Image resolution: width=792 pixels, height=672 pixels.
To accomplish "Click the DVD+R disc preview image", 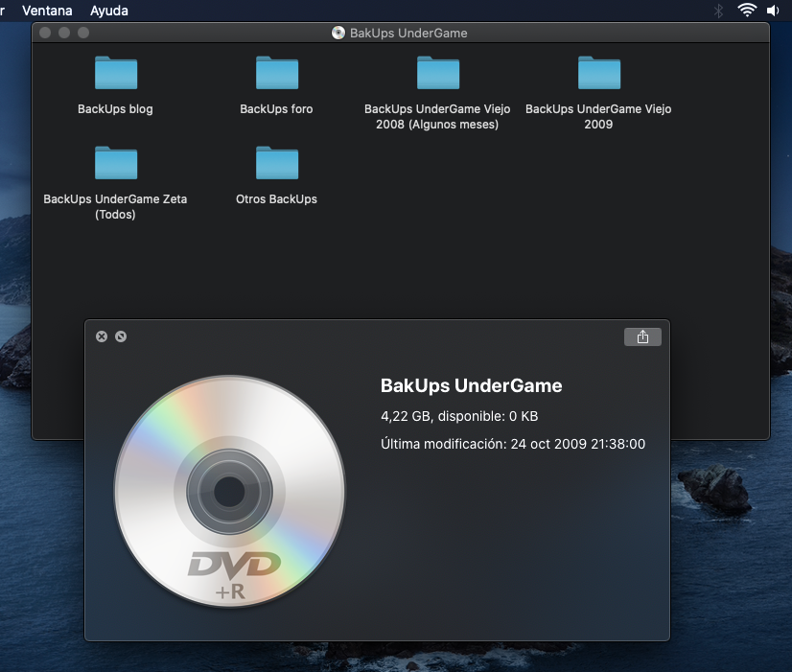I will click(x=230, y=491).
